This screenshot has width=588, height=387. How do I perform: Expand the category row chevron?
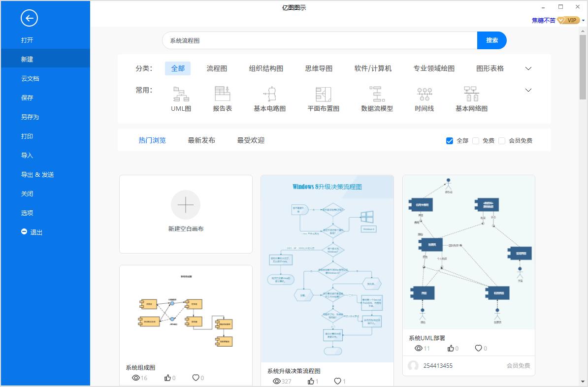[x=528, y=68]
